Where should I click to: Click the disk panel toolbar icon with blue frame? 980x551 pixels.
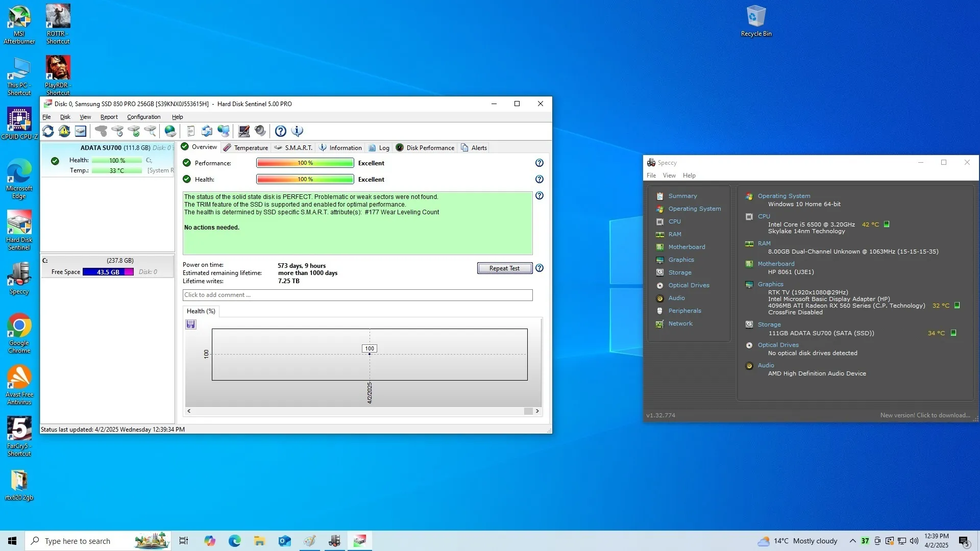pyautogui.click(x=81, y=131)
